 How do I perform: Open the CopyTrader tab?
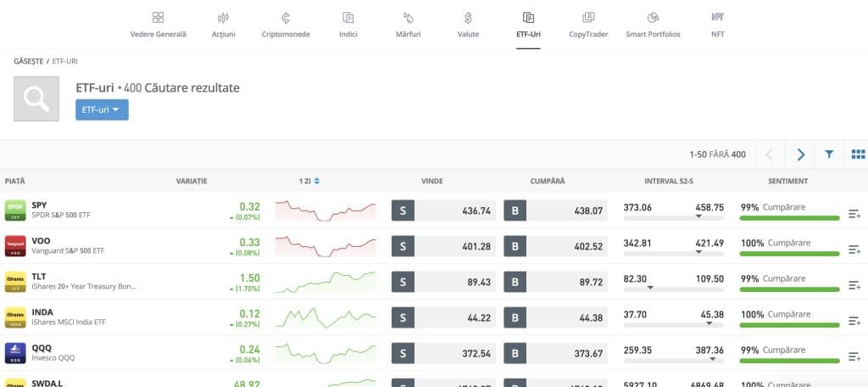click(x=588, y=25)
